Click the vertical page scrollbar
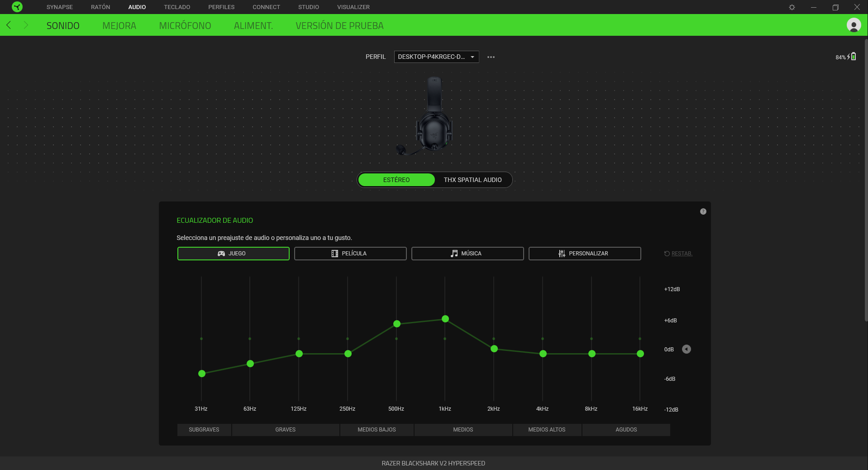 tap(866, 180)
